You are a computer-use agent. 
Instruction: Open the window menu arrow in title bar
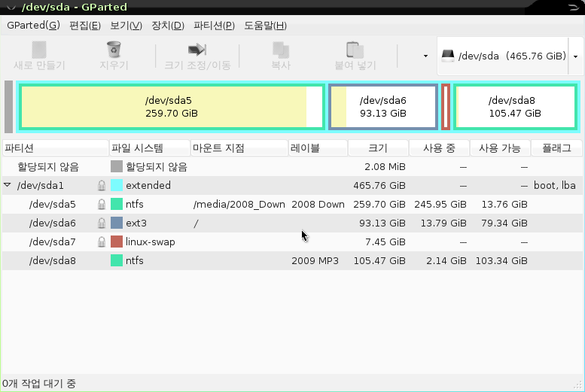11,7
